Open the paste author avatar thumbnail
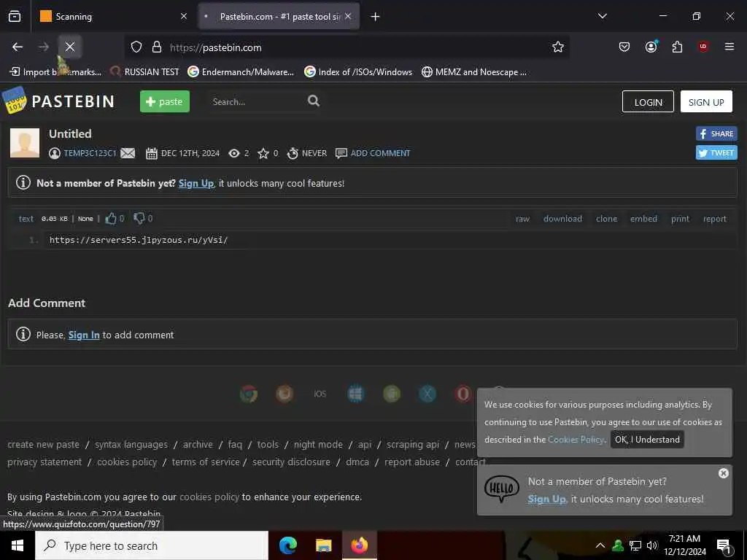Image resolution: width=747 pixels, height=560 pixels. 25,143
